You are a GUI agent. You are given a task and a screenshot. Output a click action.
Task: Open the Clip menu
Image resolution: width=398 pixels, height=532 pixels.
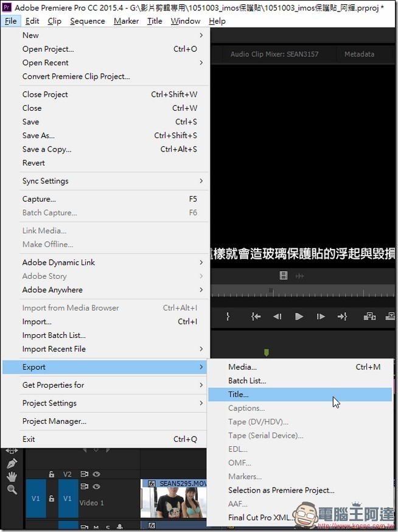pyautogui.click(x=55, y=21)
